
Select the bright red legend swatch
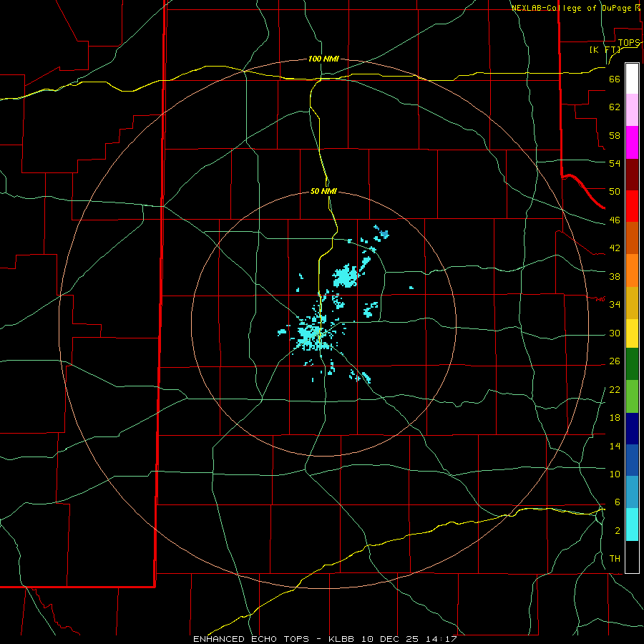tap(632, 206)
